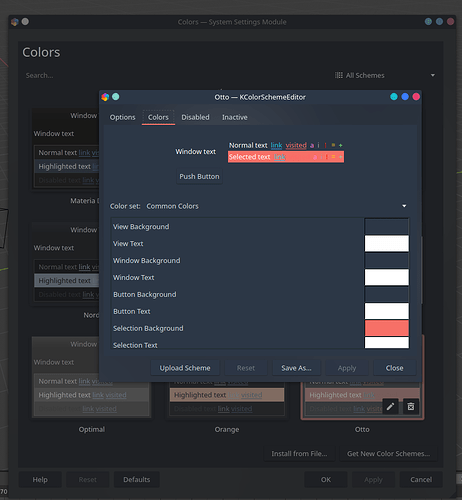Click the 'link' text in Normal text preview

[x=276, y=145]
